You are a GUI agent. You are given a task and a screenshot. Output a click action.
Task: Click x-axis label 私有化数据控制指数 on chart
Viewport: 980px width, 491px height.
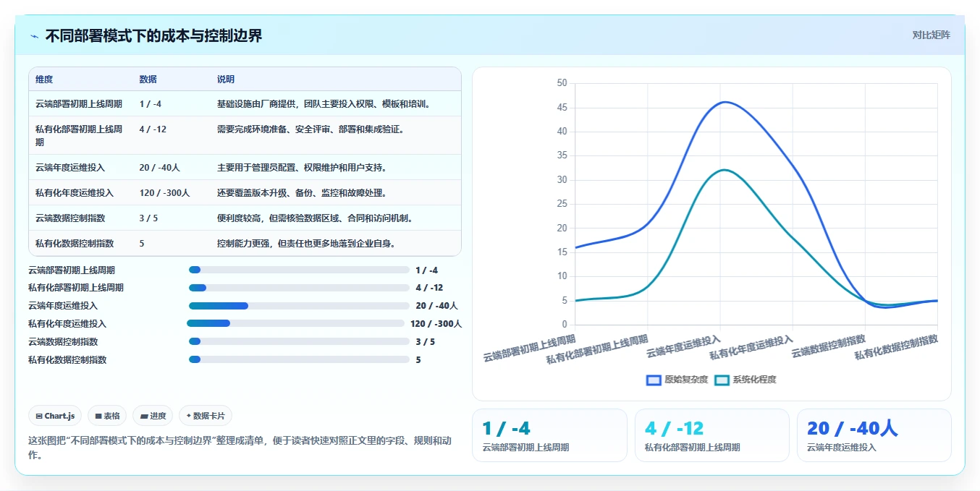[x=897, y=347]
